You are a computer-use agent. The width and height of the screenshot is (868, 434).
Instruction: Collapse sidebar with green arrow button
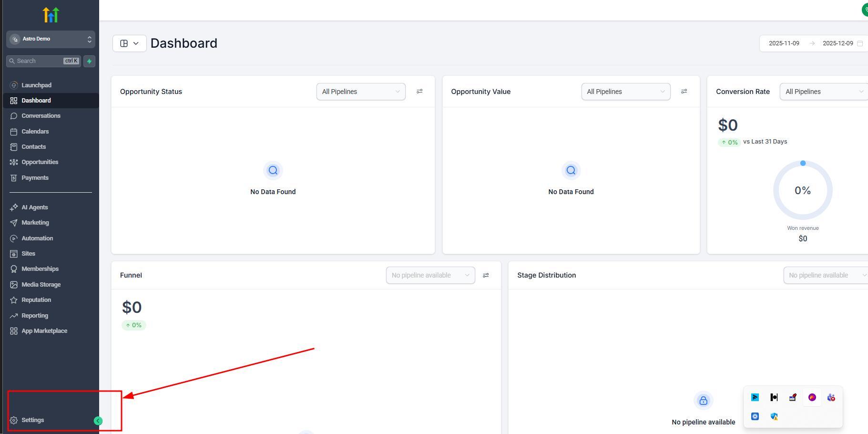click(98, 421)
